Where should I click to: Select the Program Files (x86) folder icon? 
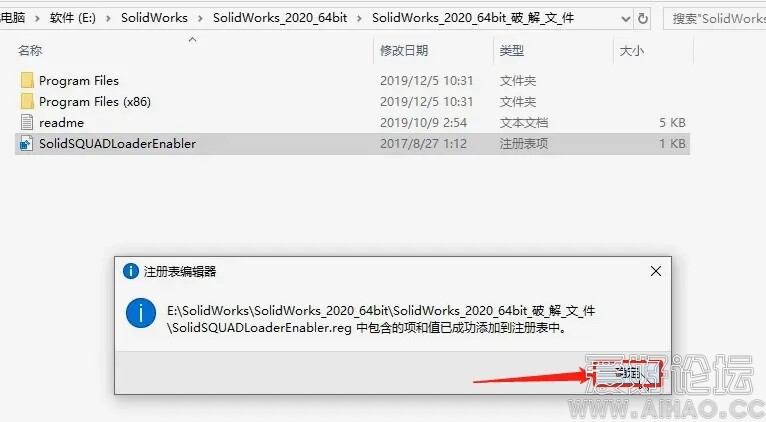coord(27,102)
